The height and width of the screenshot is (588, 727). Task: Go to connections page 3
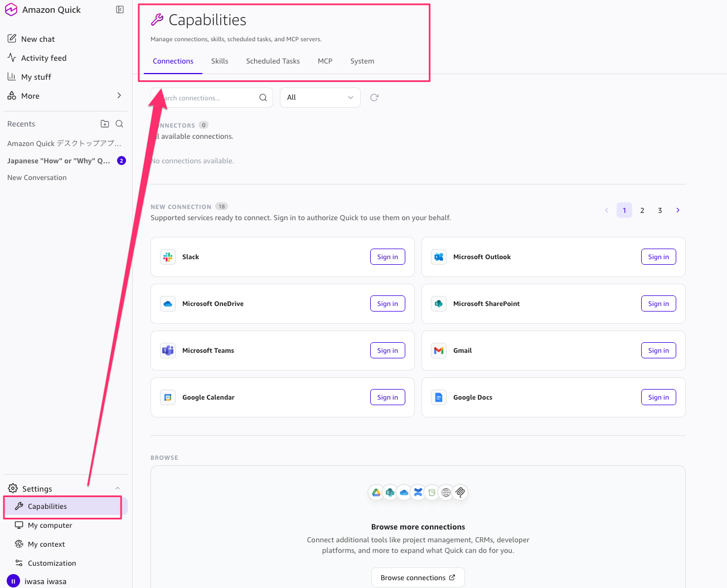tap(660, 210)
